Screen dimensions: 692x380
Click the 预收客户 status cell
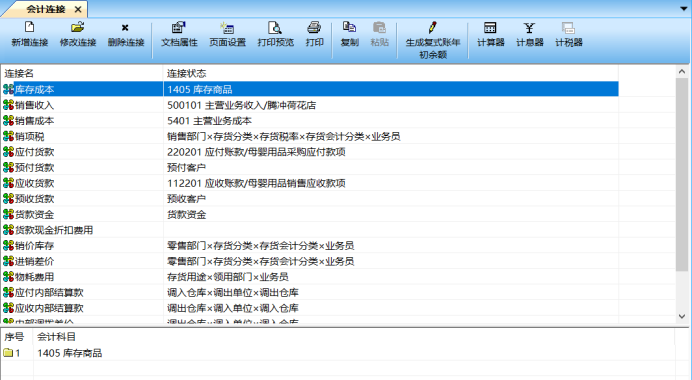391,199
